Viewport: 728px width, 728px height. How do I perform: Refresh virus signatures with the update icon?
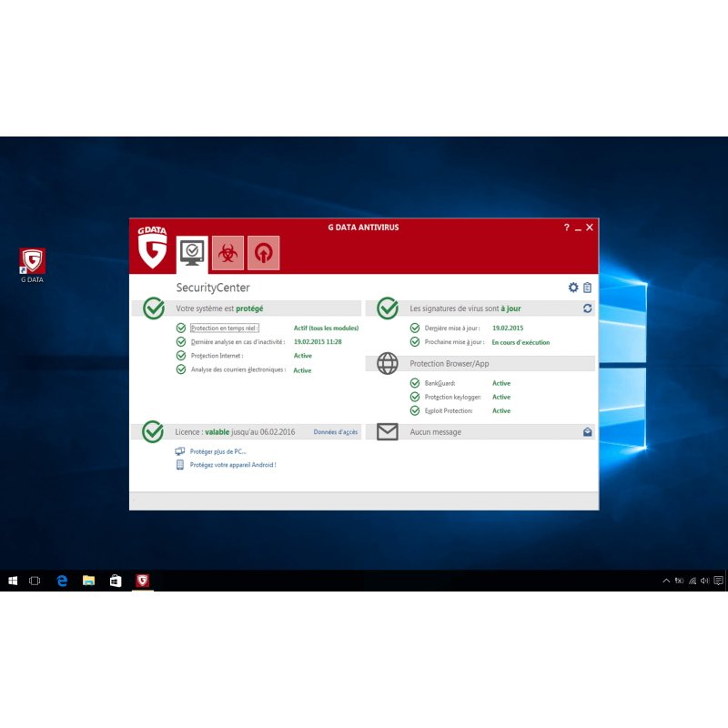[587, 308]
